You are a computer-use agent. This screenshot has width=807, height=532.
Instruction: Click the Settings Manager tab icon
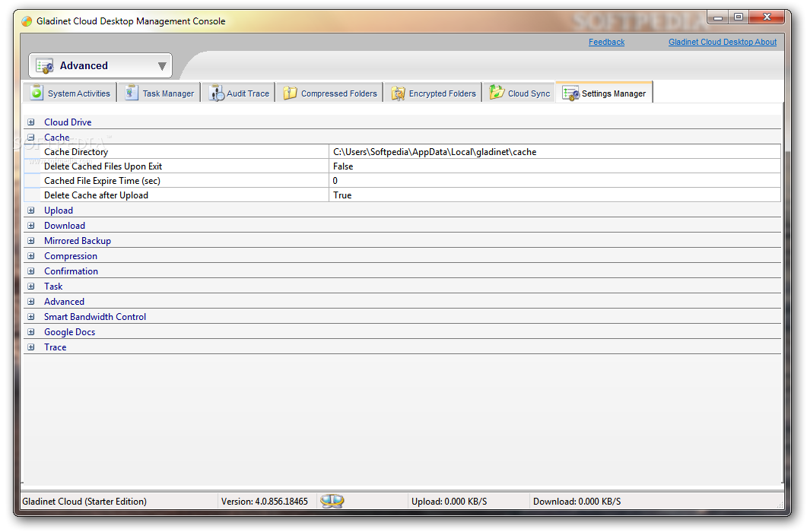coord(570,93)
